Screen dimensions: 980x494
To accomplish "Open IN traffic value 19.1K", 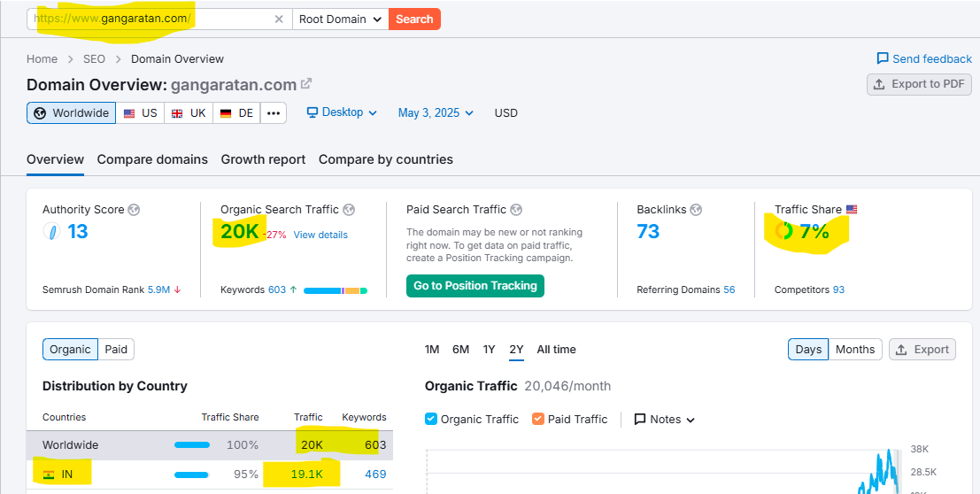I will pyautogui.click(x=307, y=475).
